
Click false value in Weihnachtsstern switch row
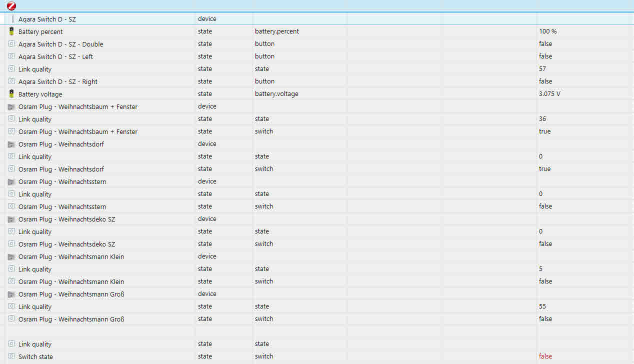[545, 206]
